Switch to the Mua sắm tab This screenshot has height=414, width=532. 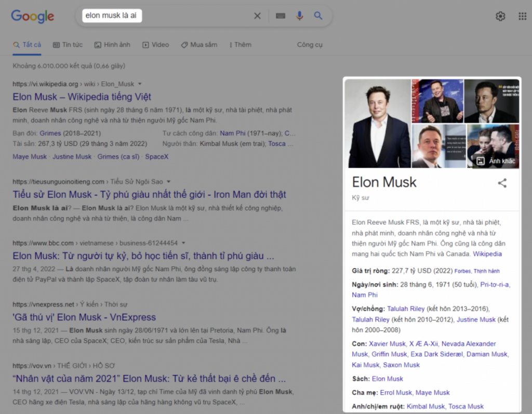[x=199, y=45]
